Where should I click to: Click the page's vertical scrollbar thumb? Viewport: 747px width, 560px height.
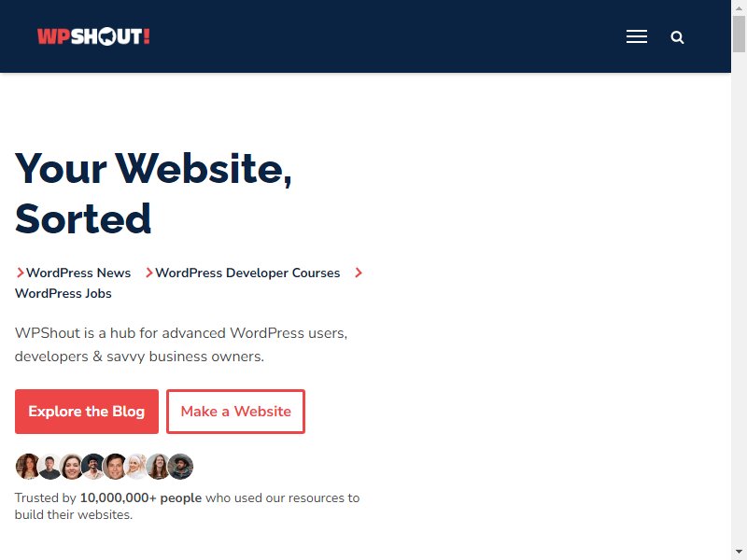739,35
